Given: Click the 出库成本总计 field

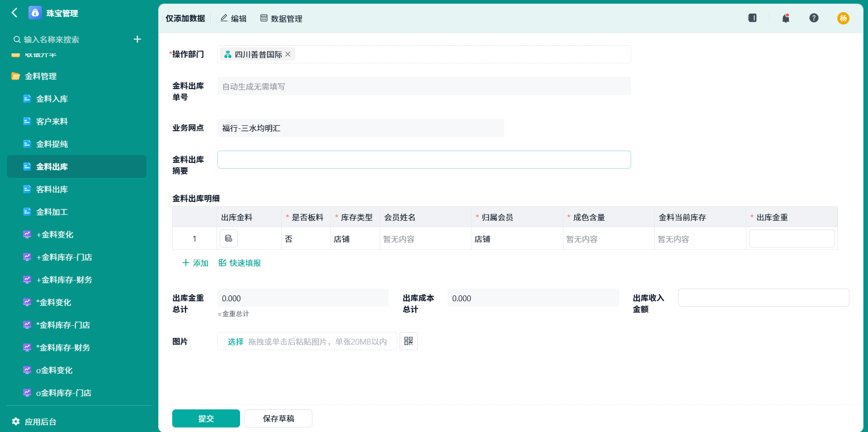Looking at the screenshot, I should click(533, 298).
